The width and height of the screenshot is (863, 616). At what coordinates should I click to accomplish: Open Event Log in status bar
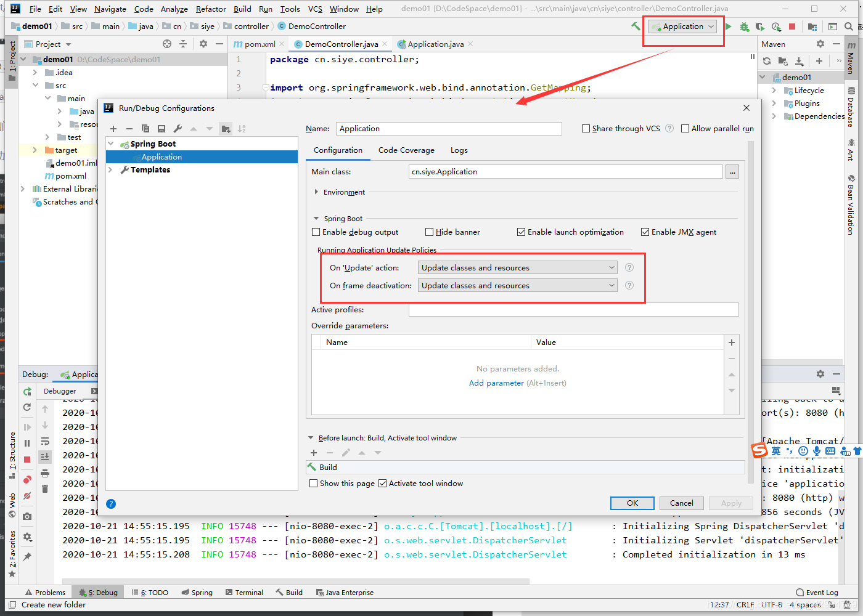coord(817,593)
